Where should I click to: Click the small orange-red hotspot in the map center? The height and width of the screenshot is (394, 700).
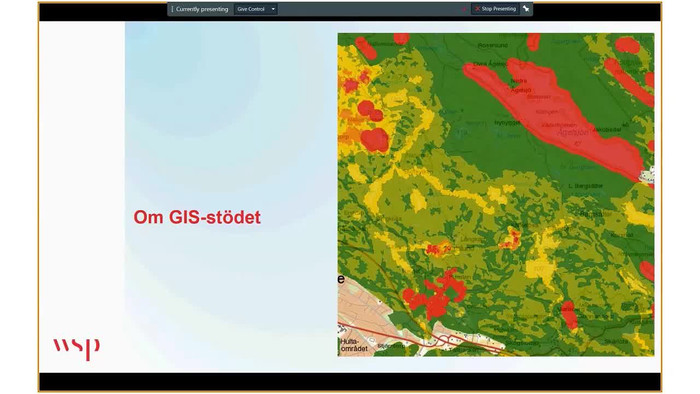click(x=440, y=249)
